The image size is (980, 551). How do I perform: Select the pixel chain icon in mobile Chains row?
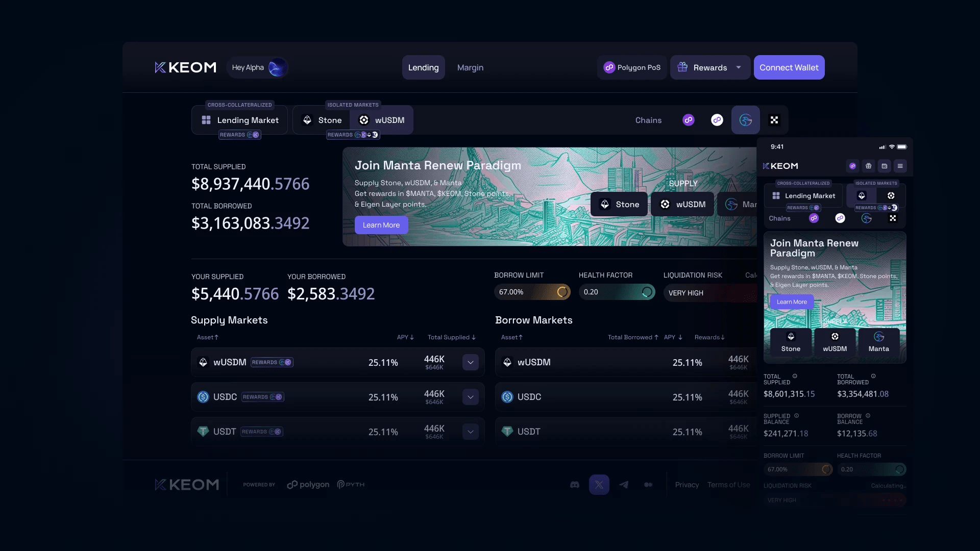click(x=893, y=218)
